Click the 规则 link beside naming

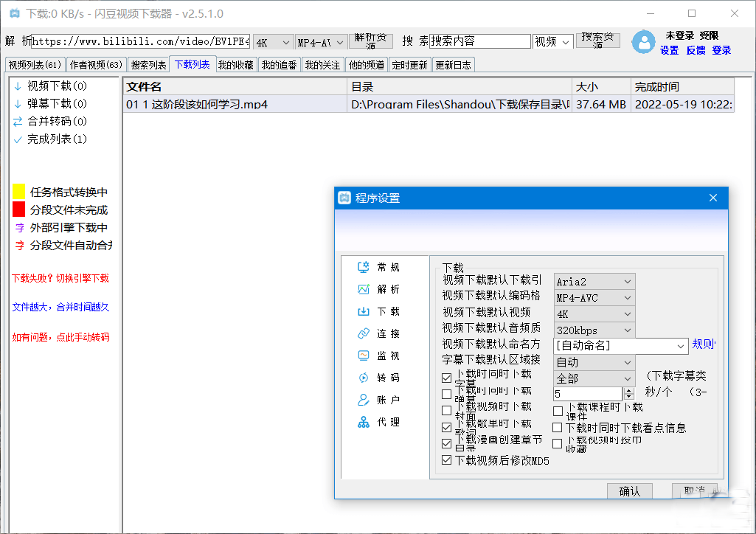click(x=703, y=344)
